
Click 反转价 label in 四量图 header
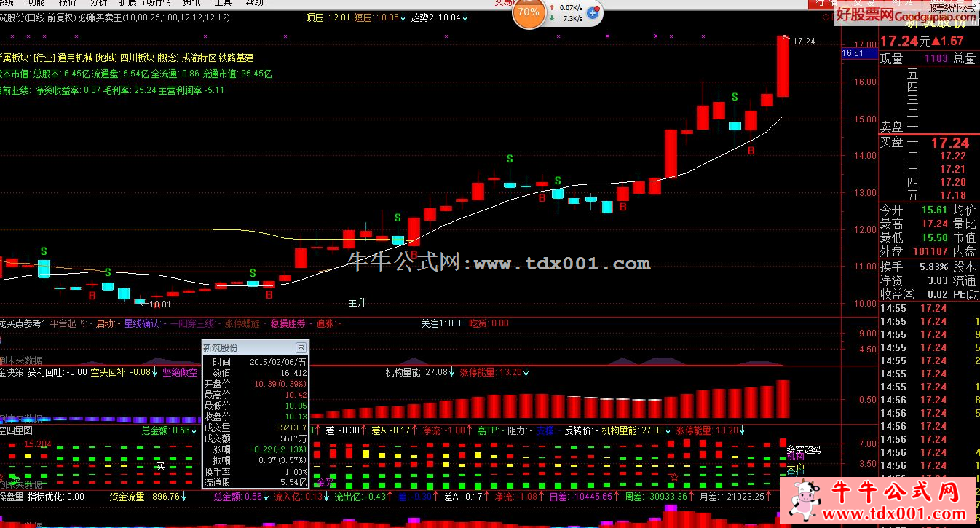click(578, 430)
